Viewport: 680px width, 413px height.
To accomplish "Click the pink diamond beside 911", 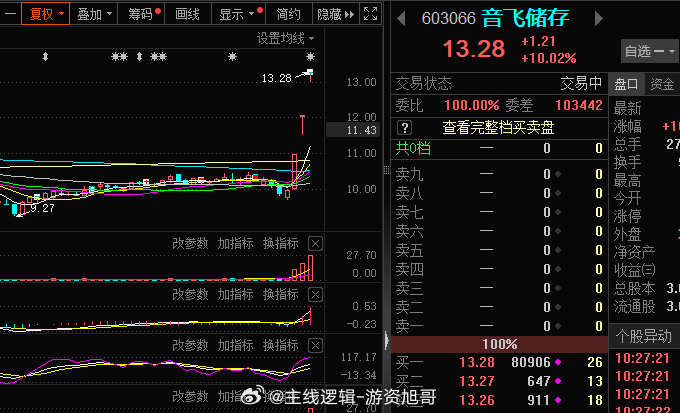I will [x=558, y=400].
